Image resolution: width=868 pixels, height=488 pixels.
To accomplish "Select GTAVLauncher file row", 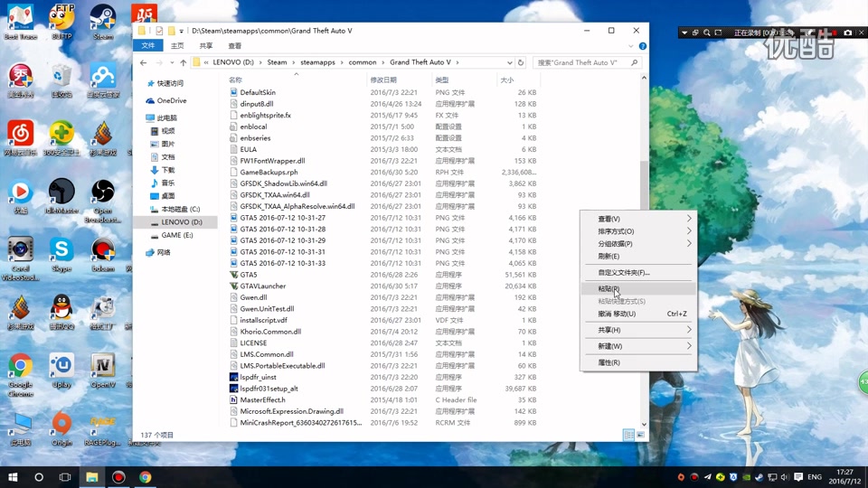I will click(x=383, y=286).
